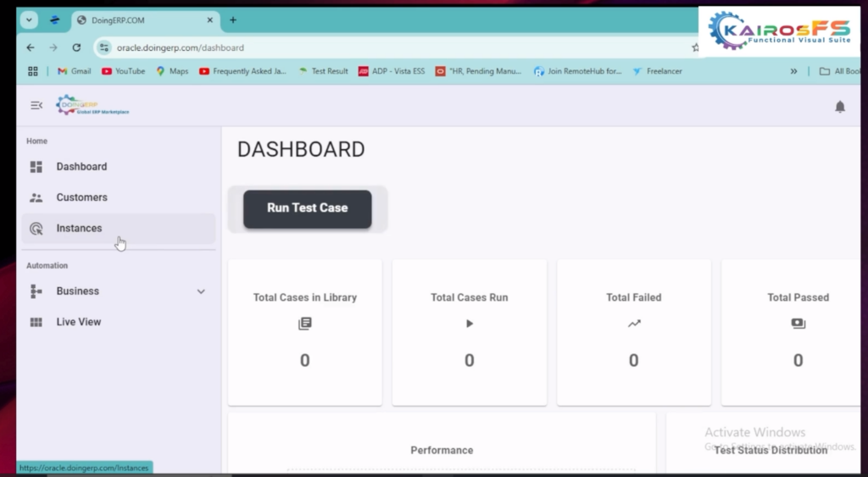The height and width of the screenshot is (477, 868).
Task: Open the YouTube bookmark
Action: point(124,72)
